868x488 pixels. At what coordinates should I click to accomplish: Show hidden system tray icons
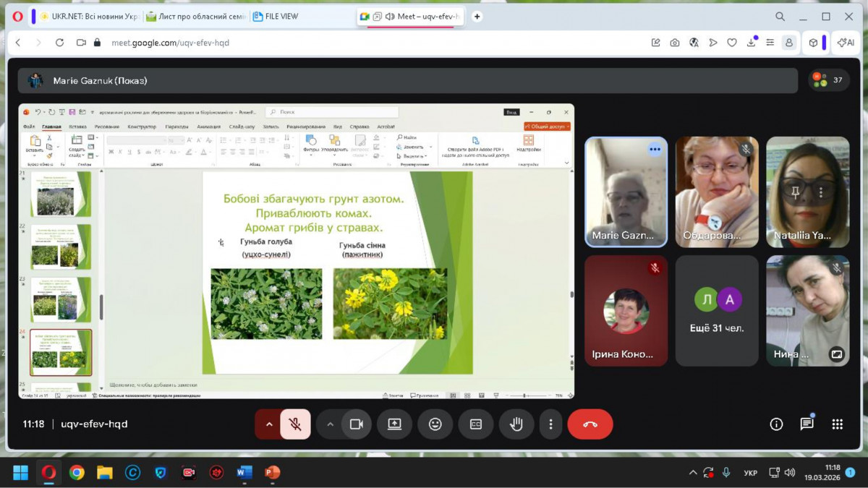pos(692,473)
